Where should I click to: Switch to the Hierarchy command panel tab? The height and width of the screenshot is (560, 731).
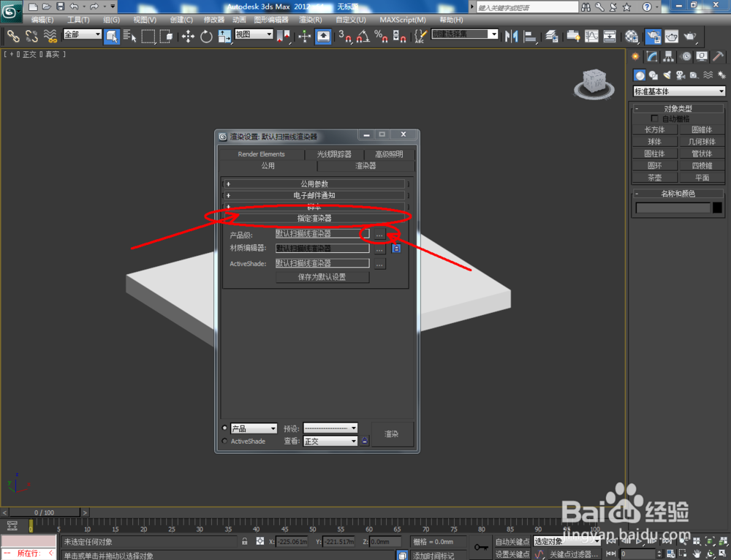[669, 57]
